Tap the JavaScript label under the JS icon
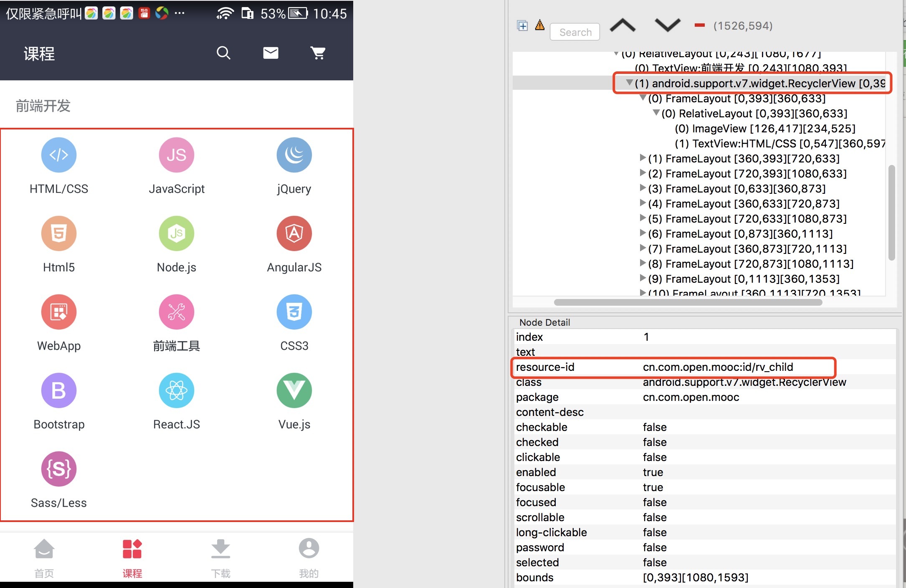The image size is (906, 588). point(177,189)
